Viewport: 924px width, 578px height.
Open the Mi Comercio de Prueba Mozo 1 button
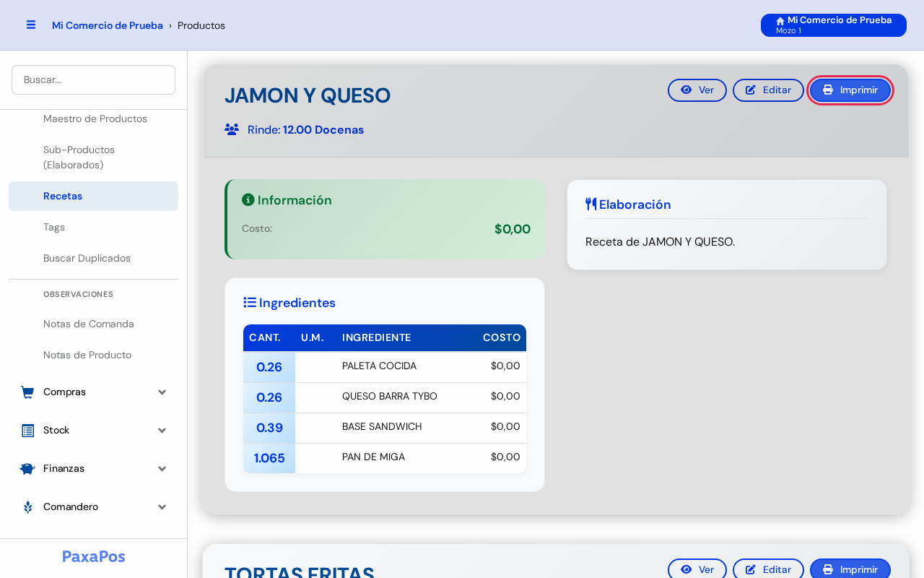point(834,25)
